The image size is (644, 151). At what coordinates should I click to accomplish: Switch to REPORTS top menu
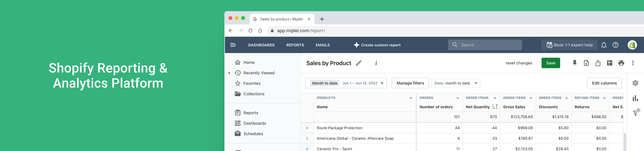(295, 45)
